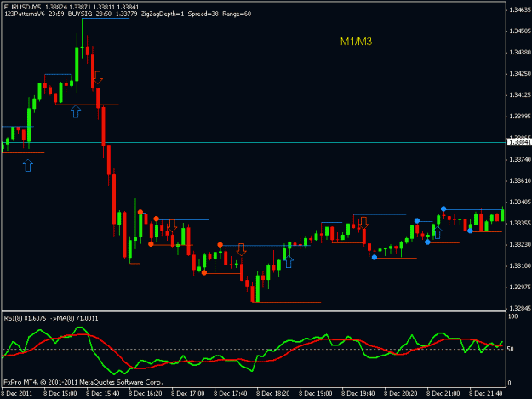Click the 1.34505 price scale label
Viewport: 532px width, 399px height.
tap(519, 31)
